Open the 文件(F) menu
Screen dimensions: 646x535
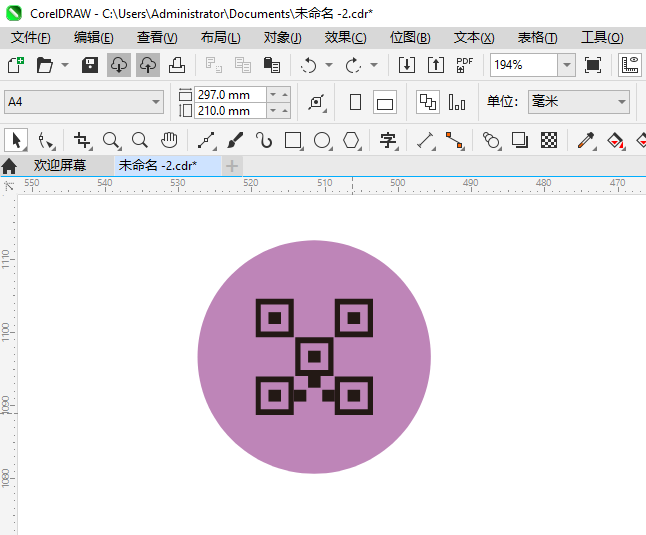pyautogui.click(x=31, y=37)
